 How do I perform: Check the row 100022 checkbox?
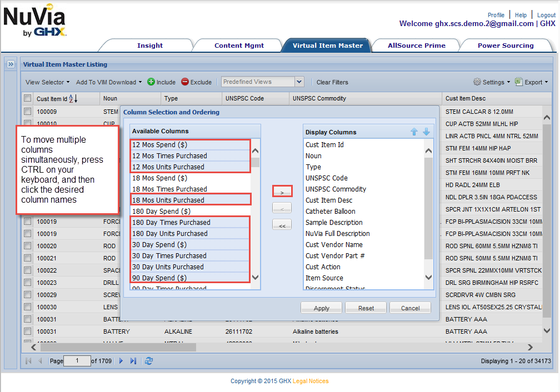tap(28, 270)
